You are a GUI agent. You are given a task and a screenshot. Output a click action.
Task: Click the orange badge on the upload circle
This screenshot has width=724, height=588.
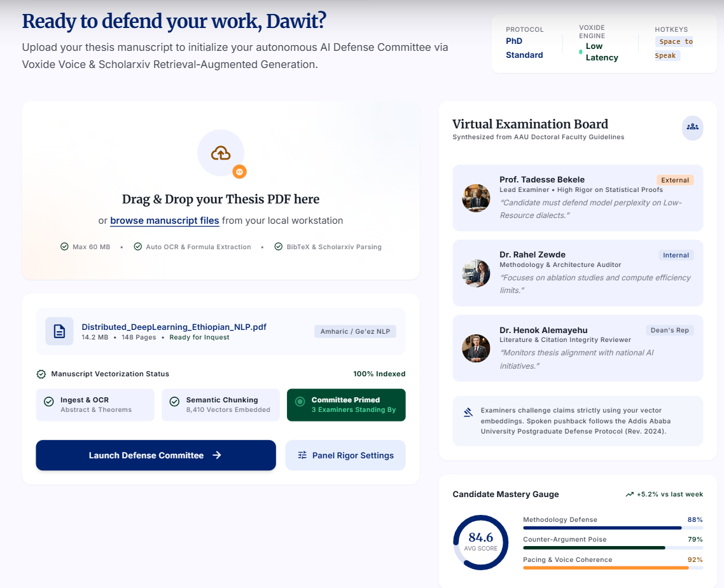pos(239,172)
